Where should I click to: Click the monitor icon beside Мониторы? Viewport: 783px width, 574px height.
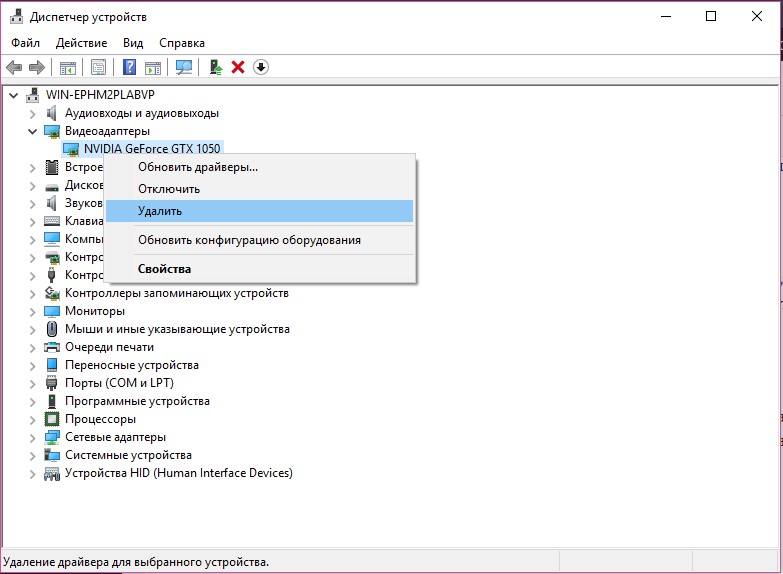[x=52, y=311]
